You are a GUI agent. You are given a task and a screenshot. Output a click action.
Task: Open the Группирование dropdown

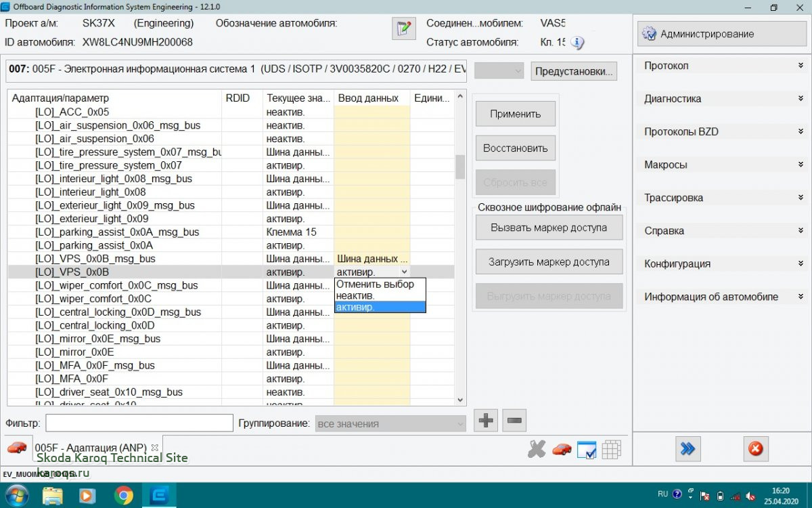pos(390,424)
